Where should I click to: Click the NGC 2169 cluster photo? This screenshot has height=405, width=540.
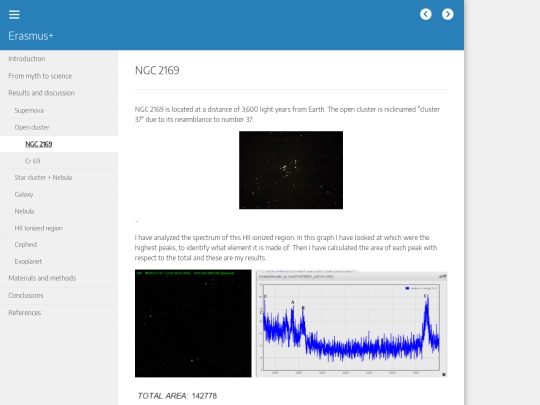(x=291, y=170)
